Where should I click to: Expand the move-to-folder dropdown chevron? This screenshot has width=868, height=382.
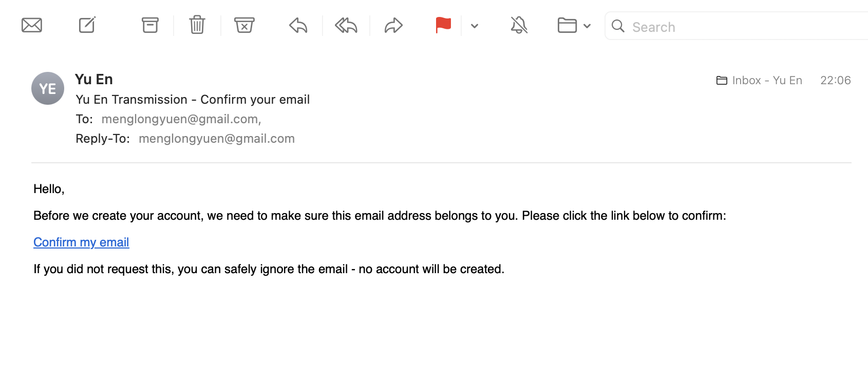click(587, 26)
